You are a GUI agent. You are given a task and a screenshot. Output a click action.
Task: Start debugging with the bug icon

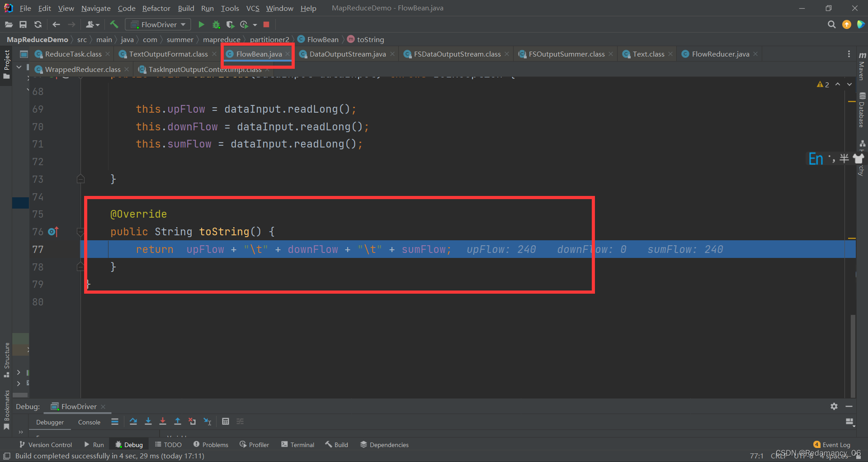click(x=216, y=24)
